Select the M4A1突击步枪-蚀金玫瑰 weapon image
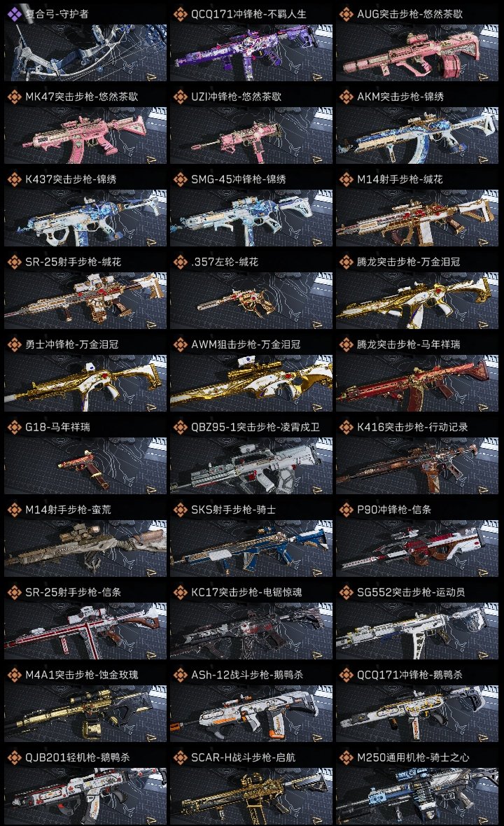504x826 pixels. pos(85,713)
